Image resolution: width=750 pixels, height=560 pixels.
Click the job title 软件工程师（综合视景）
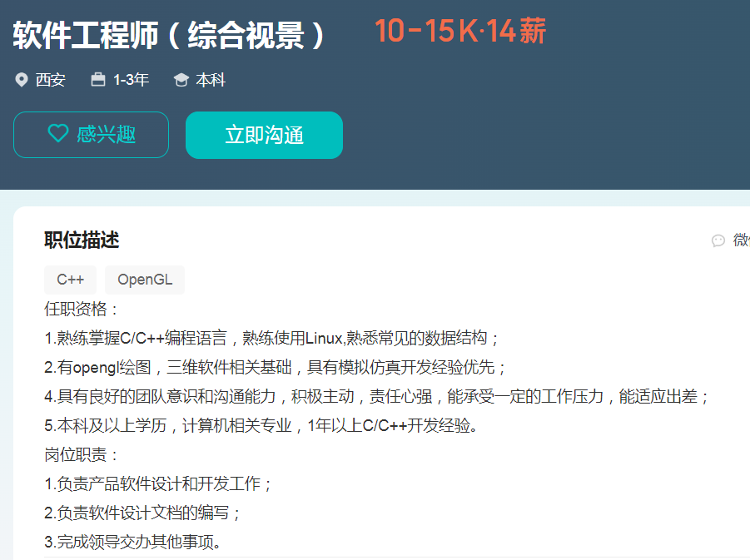[171, 36]
